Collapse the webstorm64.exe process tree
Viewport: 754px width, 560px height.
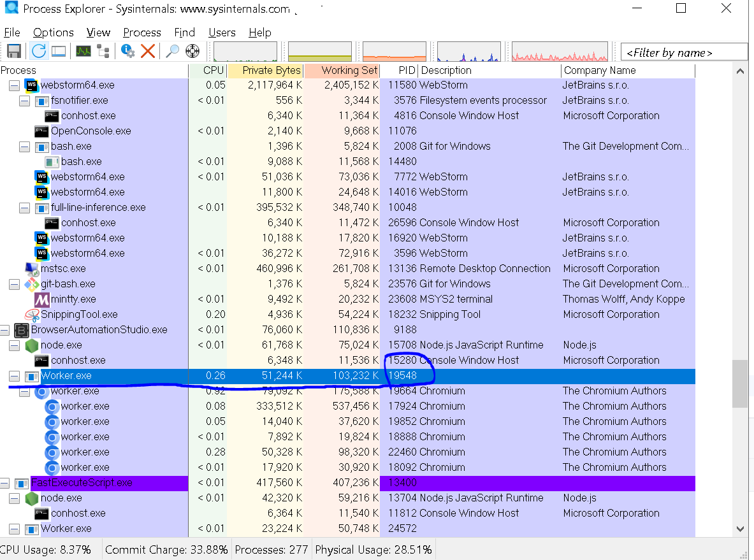point(14,85)
